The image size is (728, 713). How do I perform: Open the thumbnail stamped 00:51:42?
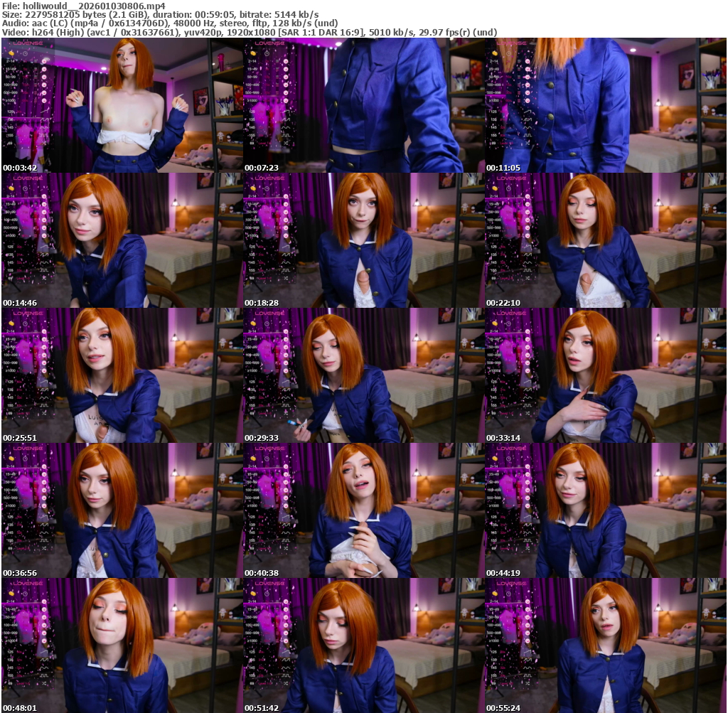pyautogui.click(x=363, y=645)
